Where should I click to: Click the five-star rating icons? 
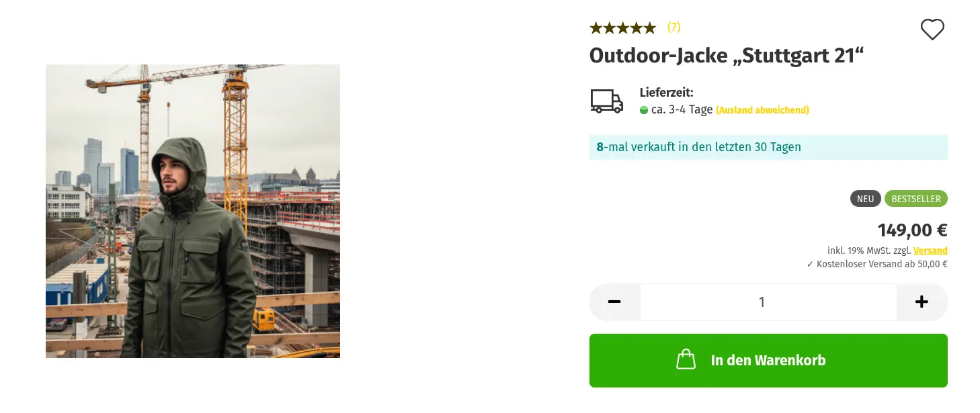(622, 28)
